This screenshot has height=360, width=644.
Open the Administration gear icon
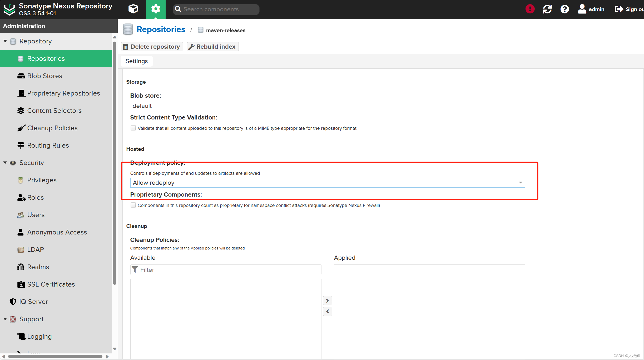point(156,9)
